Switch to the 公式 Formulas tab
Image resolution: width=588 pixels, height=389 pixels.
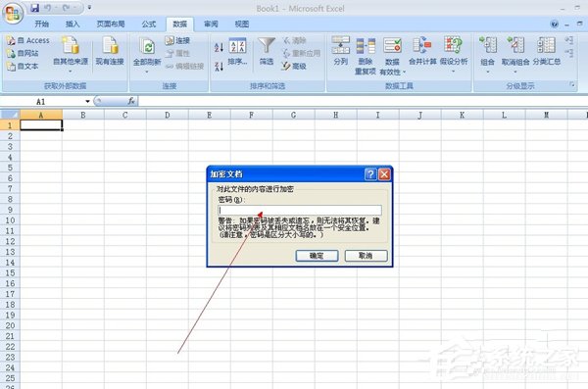[149, 24]
